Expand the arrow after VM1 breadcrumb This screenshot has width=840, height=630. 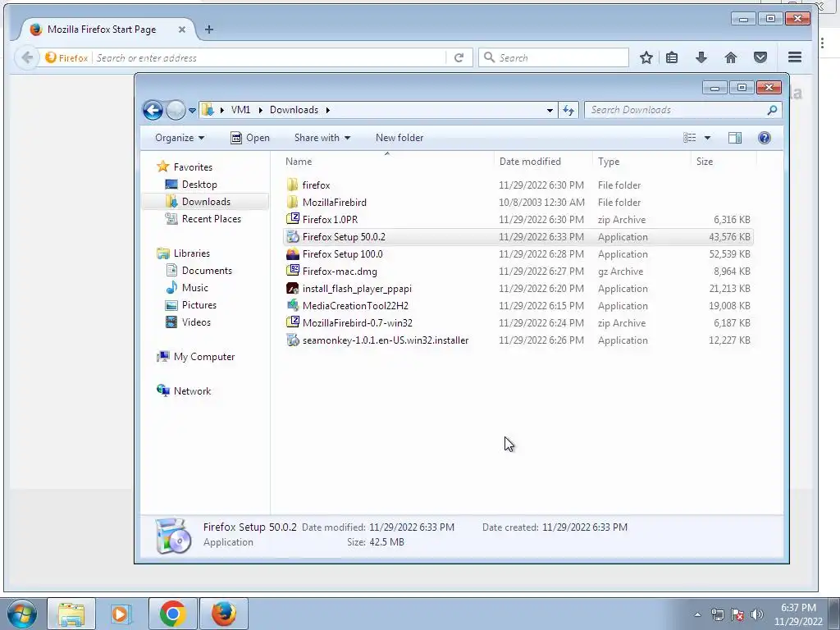click(x=261, y=111)
